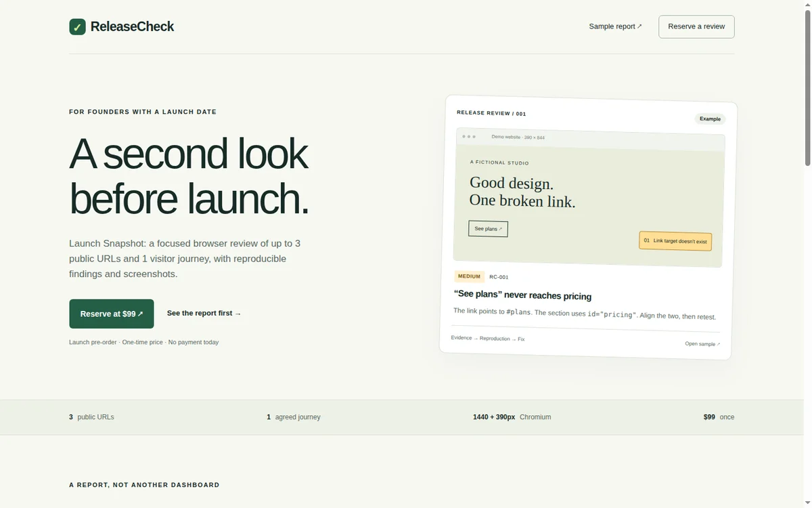Open the ReleaseCheck brand name link
Screen dimensions: 812x508
pos(132,26)
